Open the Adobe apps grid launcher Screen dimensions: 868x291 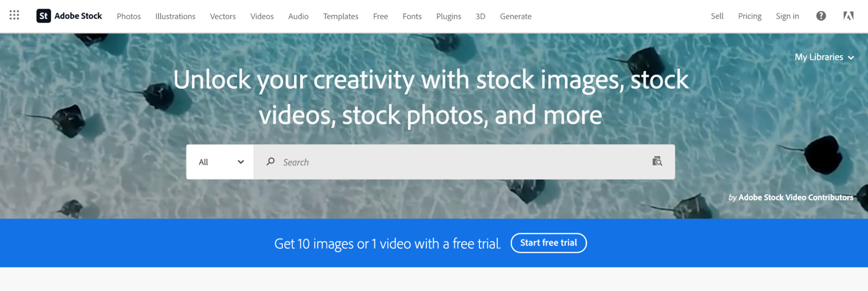[x=14, y=16]
